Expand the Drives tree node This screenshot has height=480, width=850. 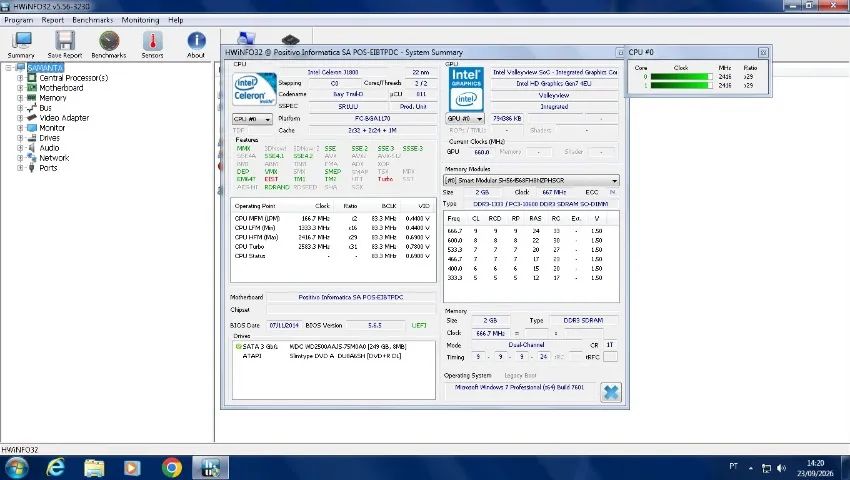tap(20, 138)
